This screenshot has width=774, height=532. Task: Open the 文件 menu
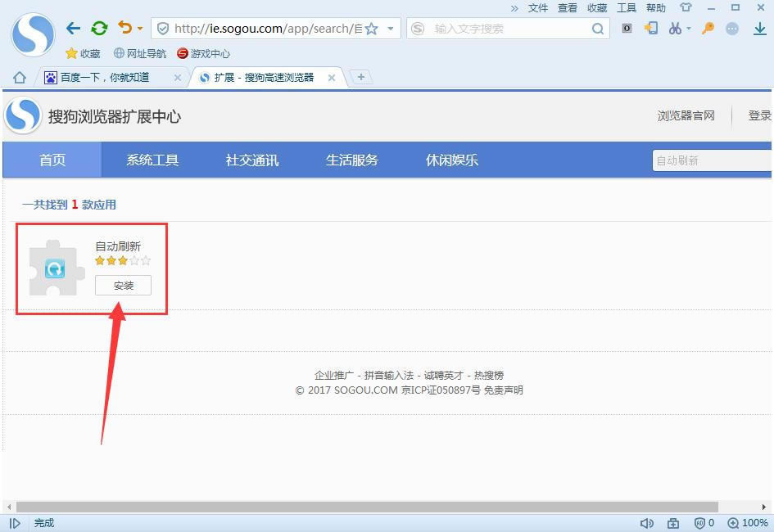[x=538, y=8]
